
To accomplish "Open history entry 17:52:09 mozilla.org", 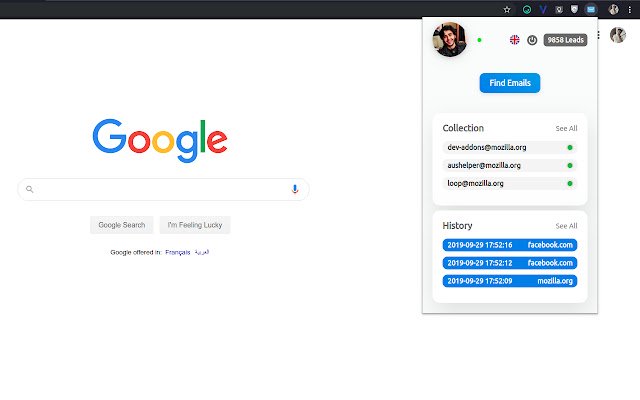I will coord(510,281).
